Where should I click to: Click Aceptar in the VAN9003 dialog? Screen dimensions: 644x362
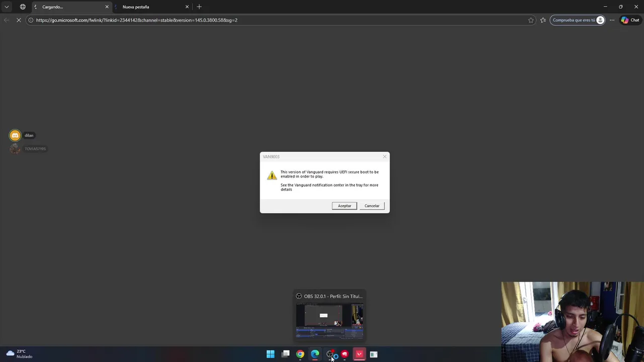pos(344,206)
